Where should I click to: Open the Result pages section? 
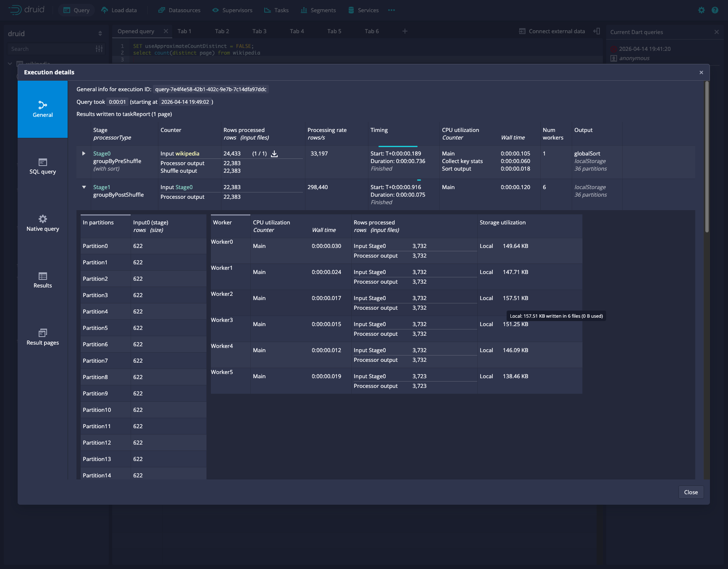tap(42, 337)
